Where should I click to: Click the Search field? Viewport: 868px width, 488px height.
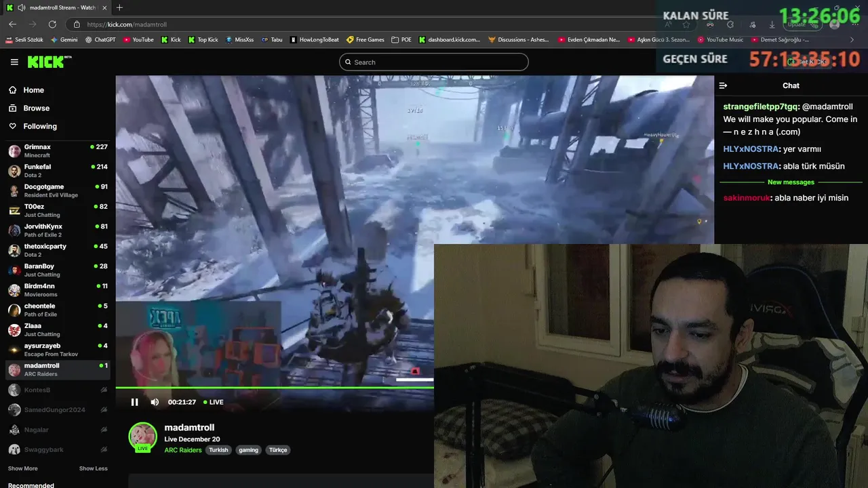(433, 62)
